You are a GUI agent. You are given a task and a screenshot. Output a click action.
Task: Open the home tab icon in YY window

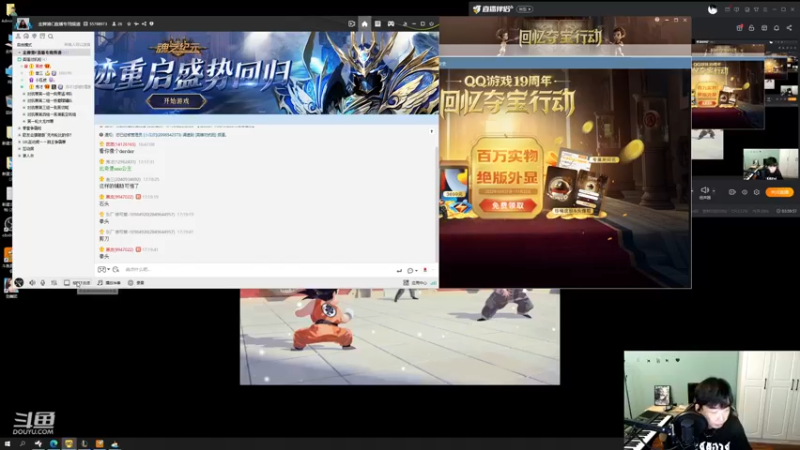(x=364, y=23)
